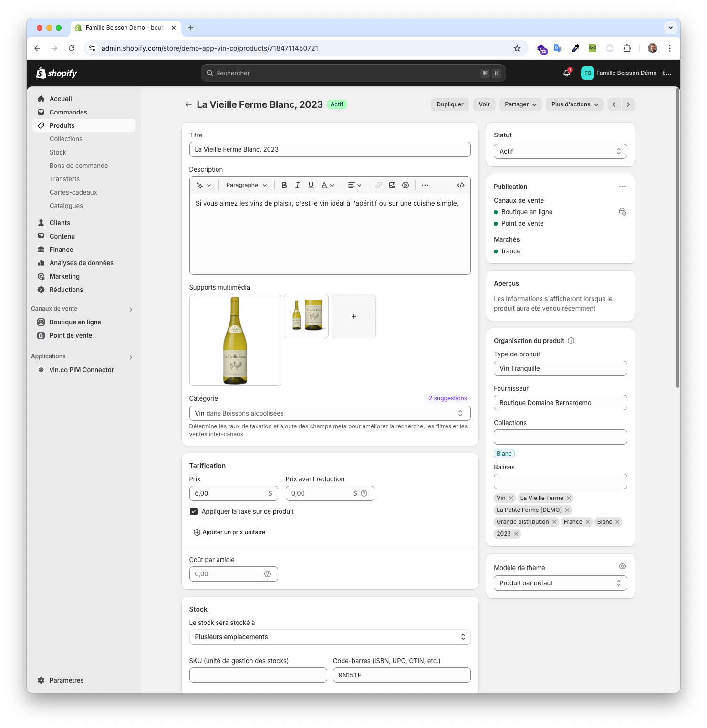Viewport: 707px width, 728px height.
Task: Click the Dupliquer button
Action: click(x=450, y=104)
